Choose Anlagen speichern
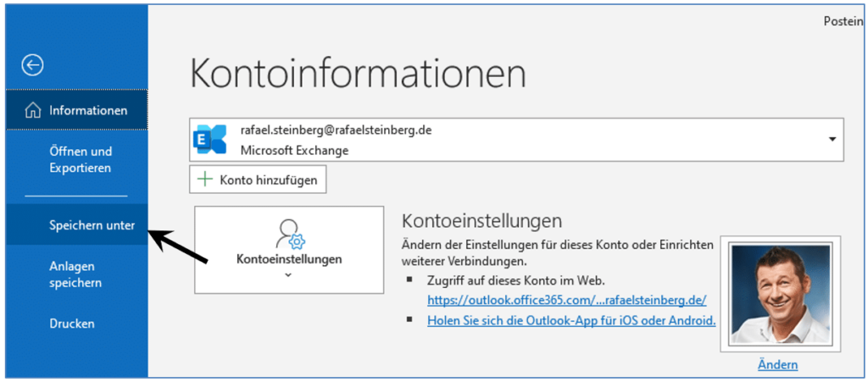This screenshot has height=382, width=868. [77, 274]
